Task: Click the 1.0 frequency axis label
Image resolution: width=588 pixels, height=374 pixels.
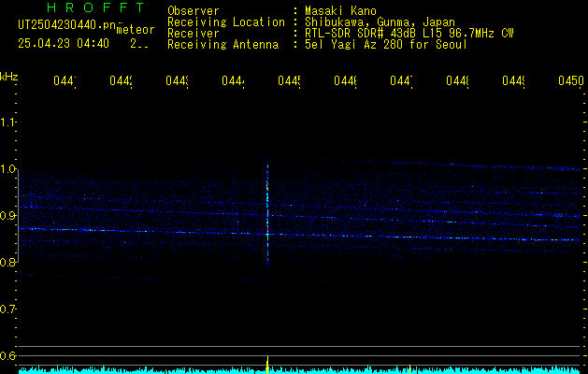Action: point(7,169)
